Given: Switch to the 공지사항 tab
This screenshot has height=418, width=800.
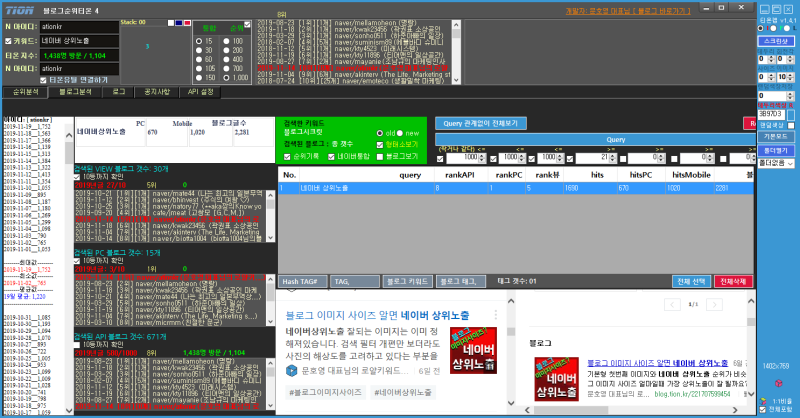Looking at the screenshot, I should [x=157, y=92].
